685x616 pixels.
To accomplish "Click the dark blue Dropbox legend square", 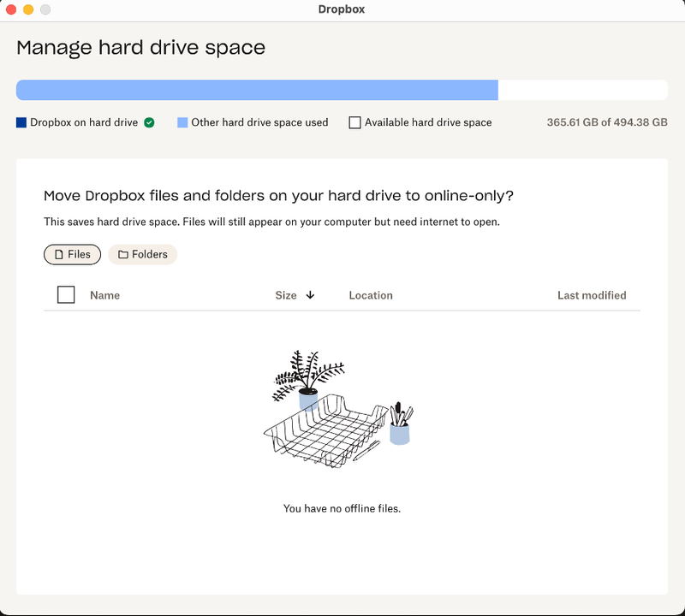I will pyautogui.click(x=21, y=122).
